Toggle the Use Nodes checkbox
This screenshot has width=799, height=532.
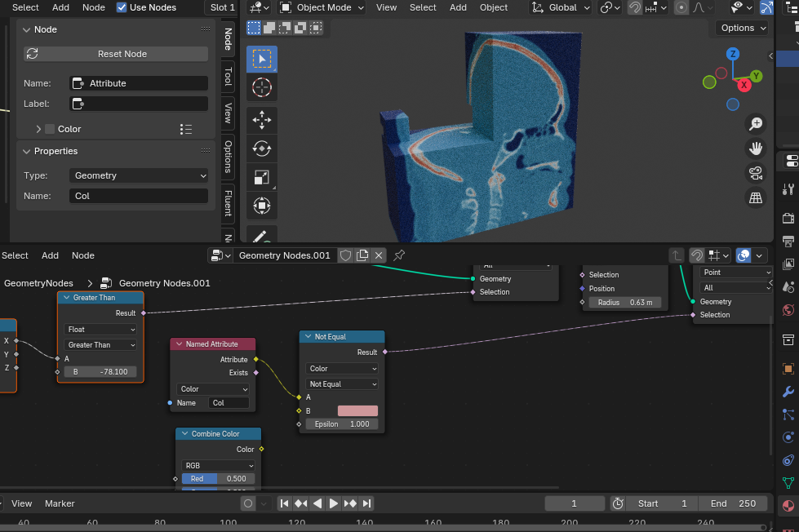(122, 7)
